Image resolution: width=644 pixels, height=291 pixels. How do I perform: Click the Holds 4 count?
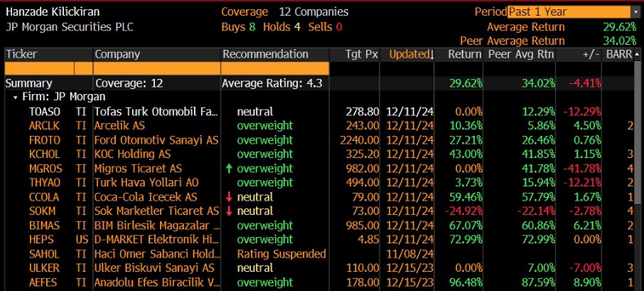pyautogui.click(x=281, y=27)
